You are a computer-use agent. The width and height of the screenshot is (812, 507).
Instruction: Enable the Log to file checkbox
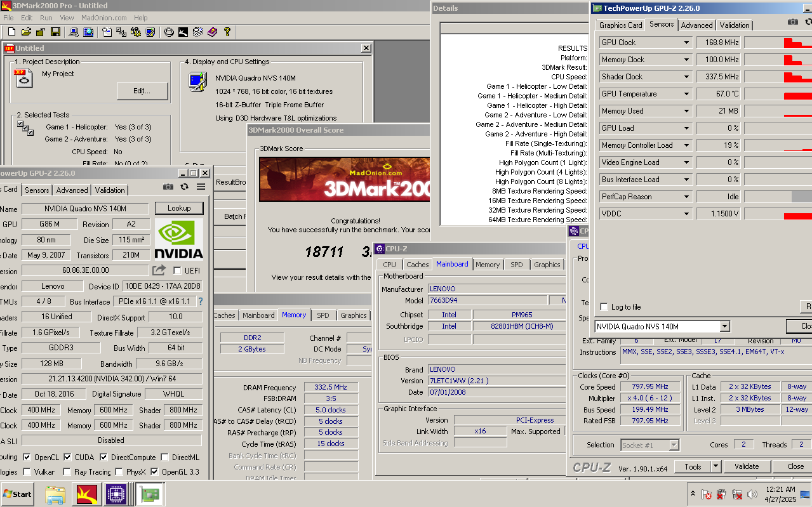pos(604,307)
